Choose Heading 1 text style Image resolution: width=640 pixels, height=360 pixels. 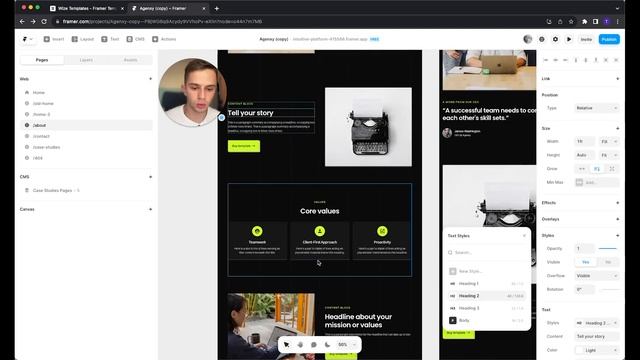(x=487, y=283)
